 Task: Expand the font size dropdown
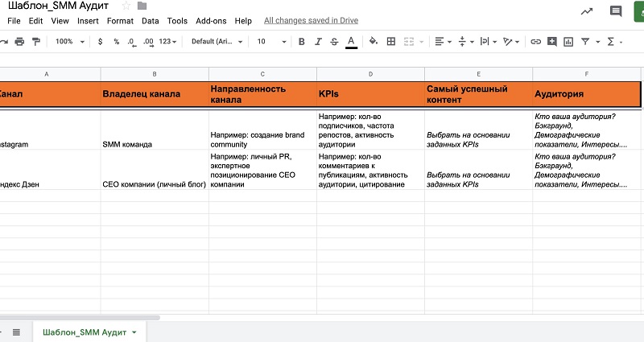pyautogui.click(x=268, y=41)
